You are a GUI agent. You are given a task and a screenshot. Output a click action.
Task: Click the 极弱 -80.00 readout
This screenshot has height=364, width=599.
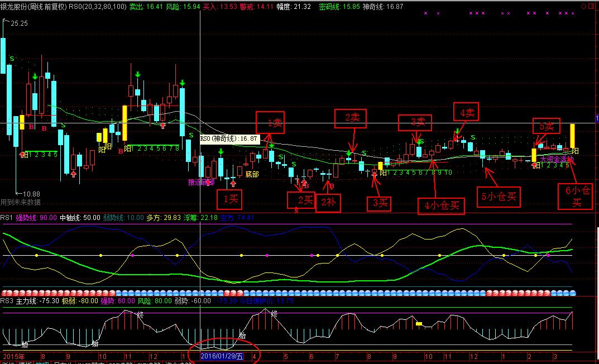click(80, 301)
